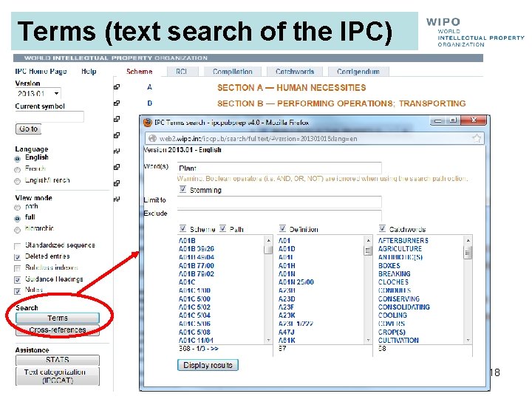Viewport: 532px width, 399px height.
Task: Switch to the Compilation tab
Action: pyautogui.click(x=233, y=72)
